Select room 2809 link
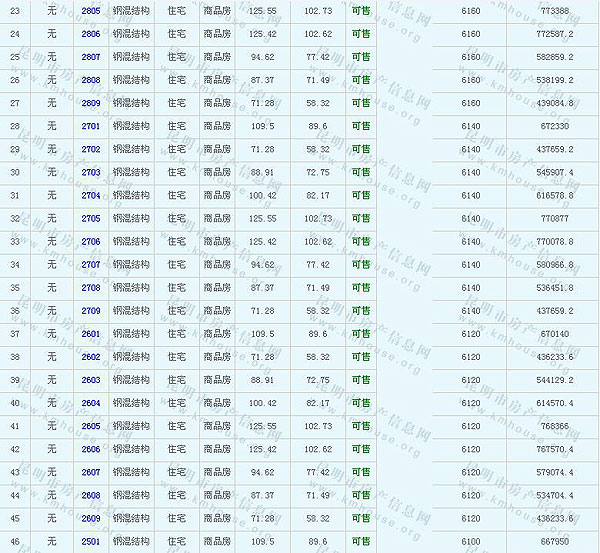The width and height of the screenshot is (600, 553). (x=90, y=103)
